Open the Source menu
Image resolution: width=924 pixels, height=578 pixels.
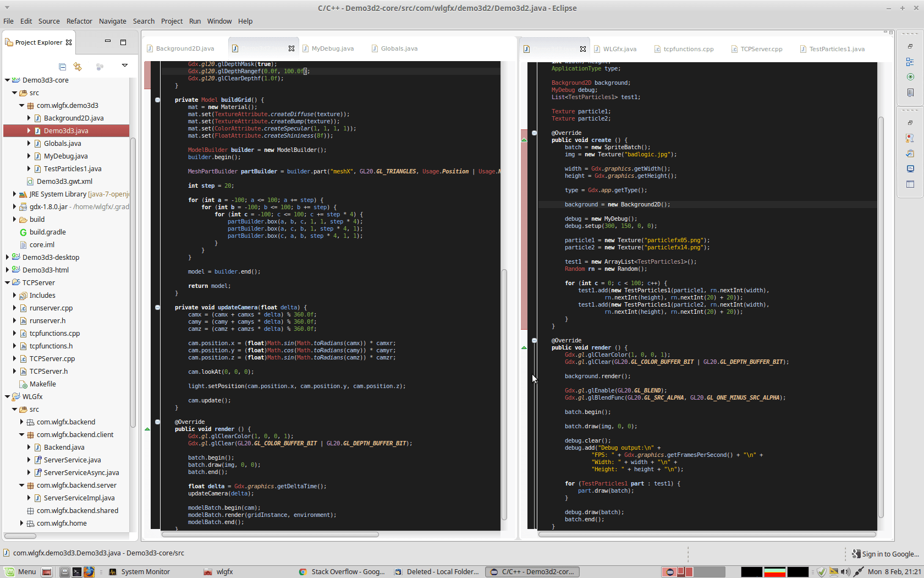(49, 21)
